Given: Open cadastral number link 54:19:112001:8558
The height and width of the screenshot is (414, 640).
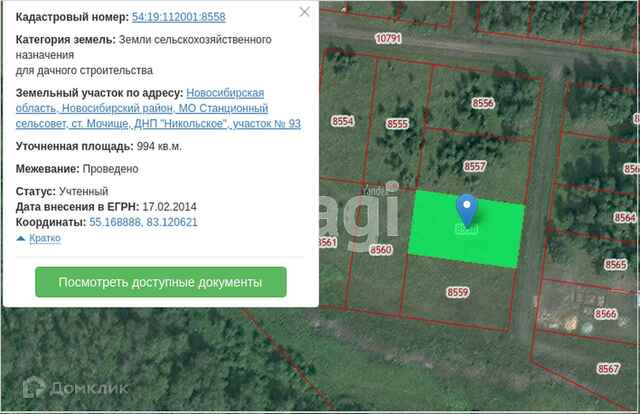Looking at the screenshot, I should [x=178, y=17].
